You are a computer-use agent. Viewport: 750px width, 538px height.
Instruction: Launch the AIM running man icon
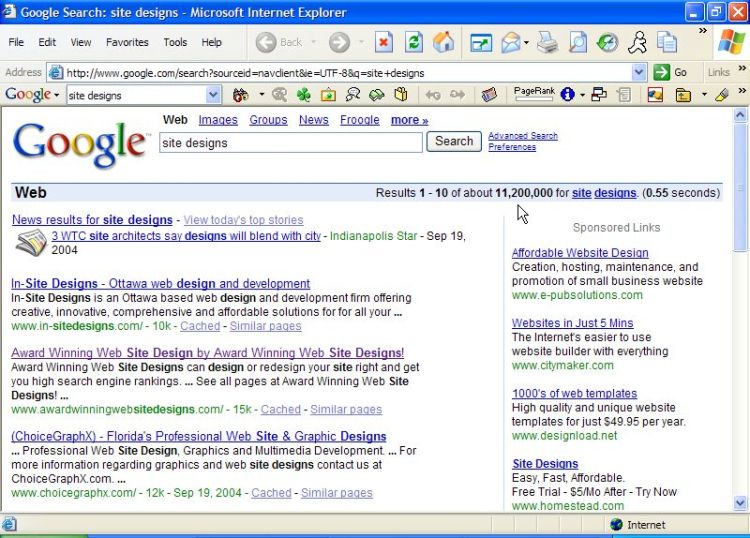pos(638,43)
